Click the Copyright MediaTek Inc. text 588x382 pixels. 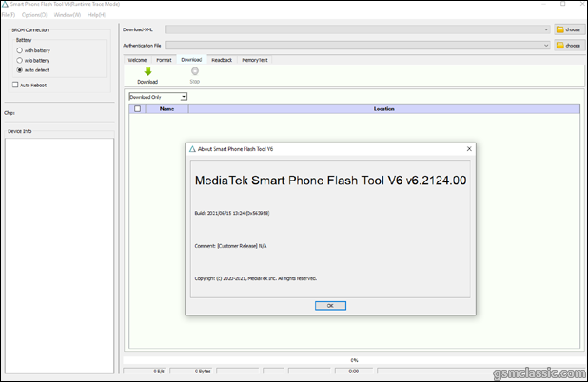(255, 278)
